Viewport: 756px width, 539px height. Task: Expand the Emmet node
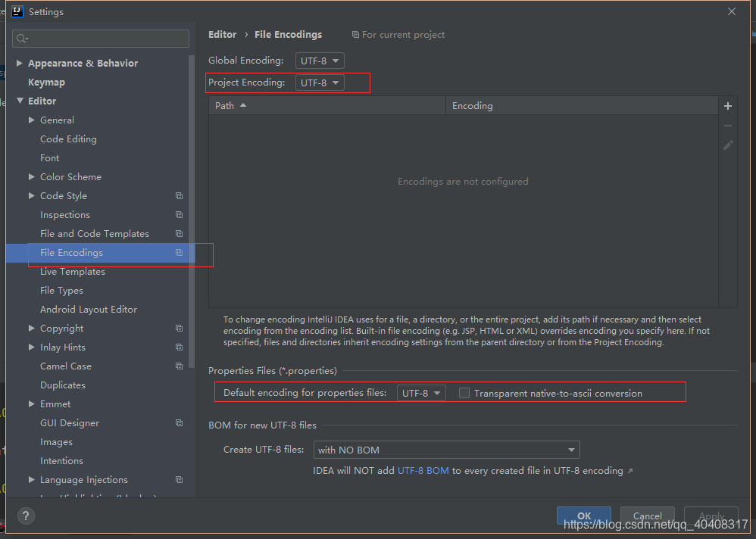click(x=32, y=403)
